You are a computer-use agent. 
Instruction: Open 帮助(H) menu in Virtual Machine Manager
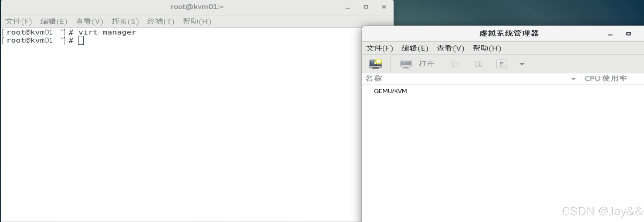(487, 48)
